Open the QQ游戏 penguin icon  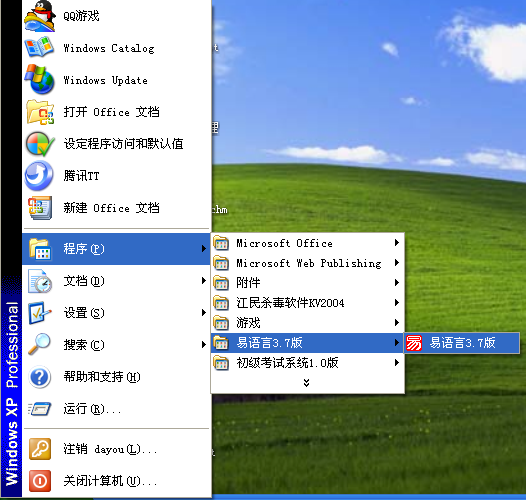click(x=40, y=16)
